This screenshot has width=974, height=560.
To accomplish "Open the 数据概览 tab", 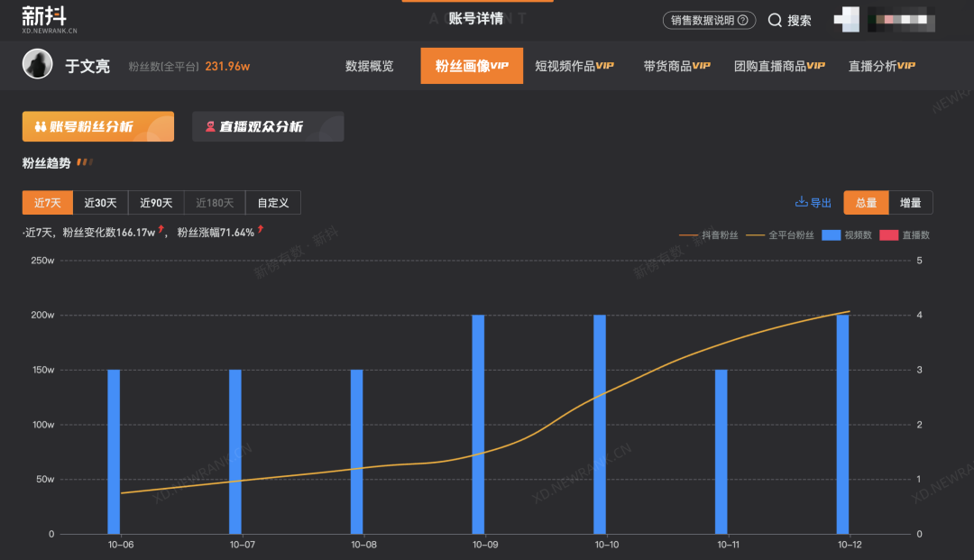I will coord(369,66).
